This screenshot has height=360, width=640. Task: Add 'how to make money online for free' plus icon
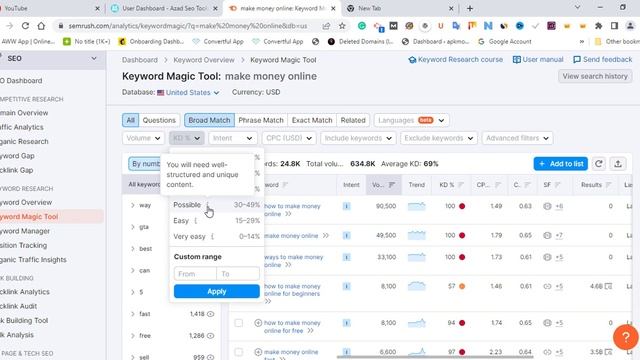click(258, 323)
